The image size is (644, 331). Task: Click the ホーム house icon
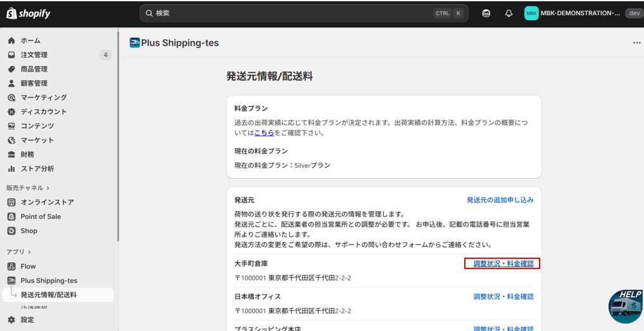[11, 41]
